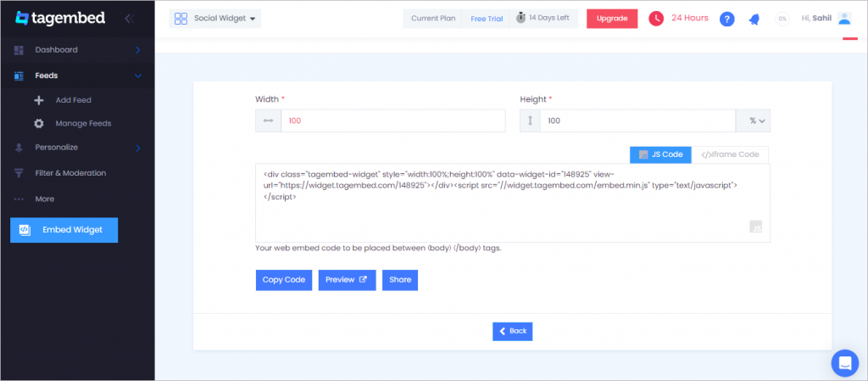Image resolution: width=868 pixels, height=381 pixels.
Task: Click the Preview button
Action: tap(347, 280)
